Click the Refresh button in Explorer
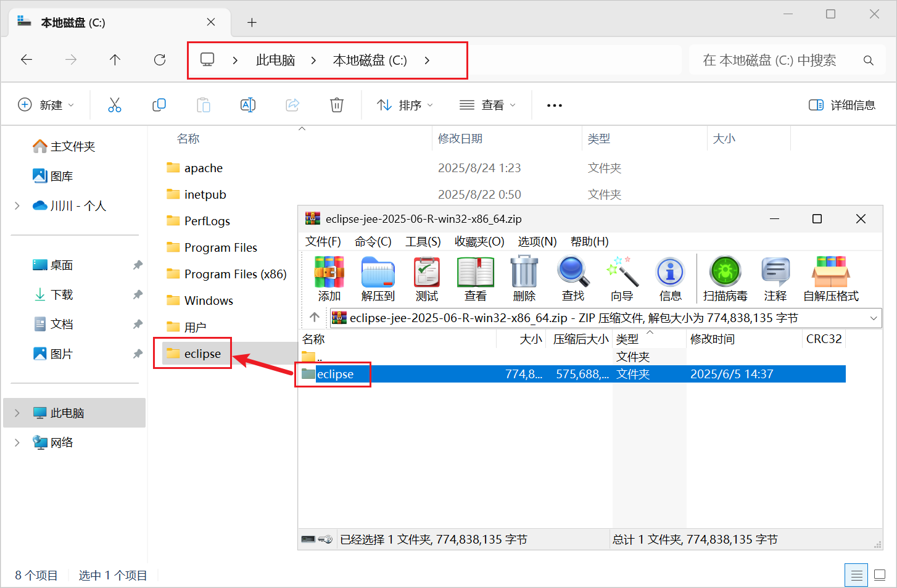897x588 pixels. tap(160, 60)
